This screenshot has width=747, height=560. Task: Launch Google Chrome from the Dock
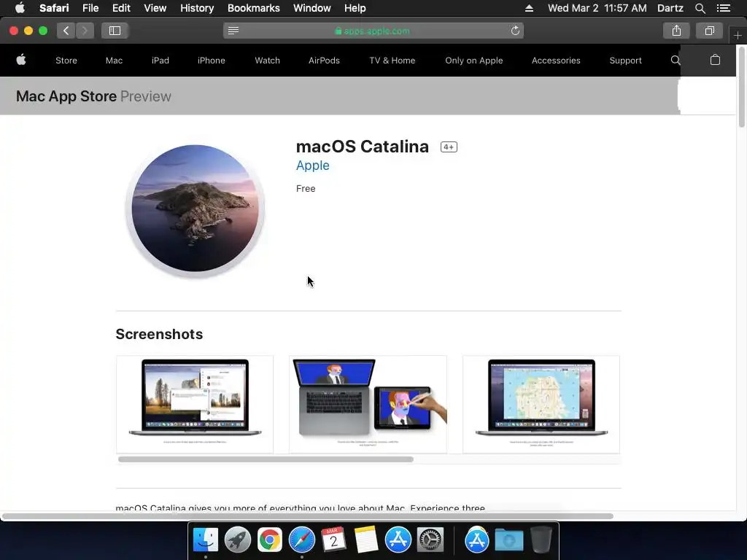(270, 540)
